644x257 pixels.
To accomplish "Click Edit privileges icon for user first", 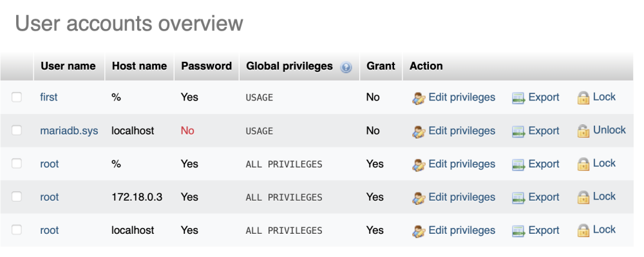I will click(x=419, y=98).
